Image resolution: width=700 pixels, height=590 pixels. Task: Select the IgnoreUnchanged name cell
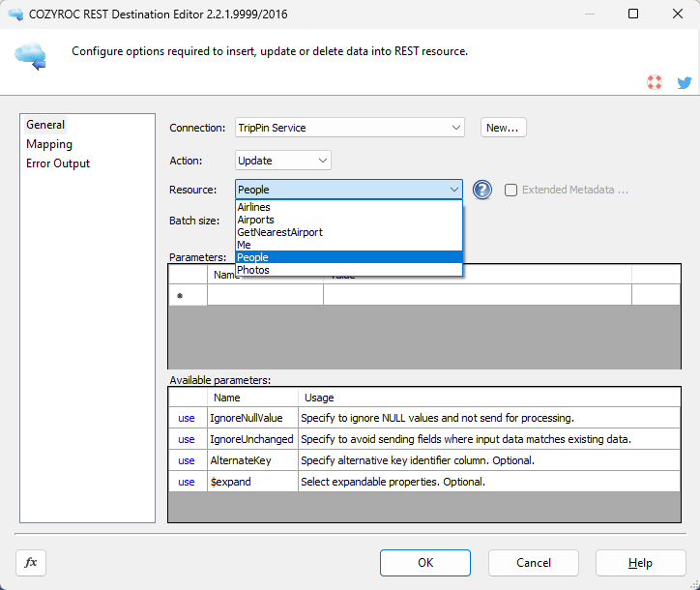point(252,439)
